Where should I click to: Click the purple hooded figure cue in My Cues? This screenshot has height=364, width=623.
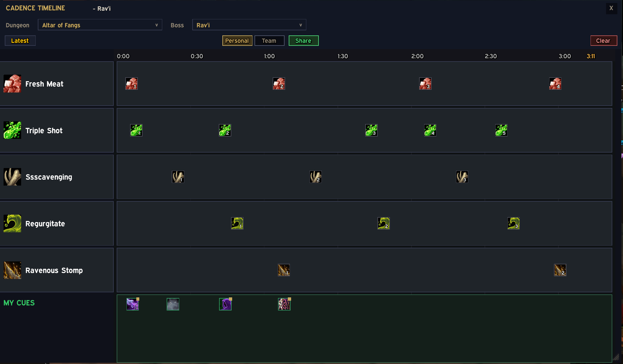point(225,304)
